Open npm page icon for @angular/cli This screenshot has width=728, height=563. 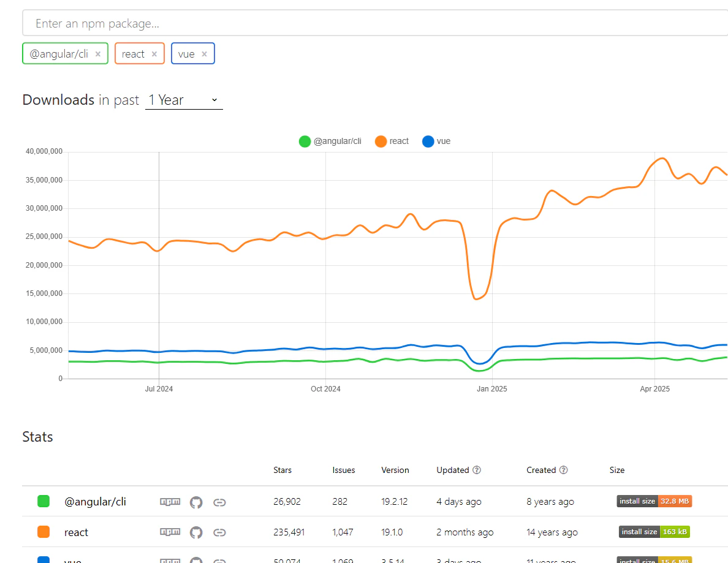pyautogui.click(x=170, y=502)
